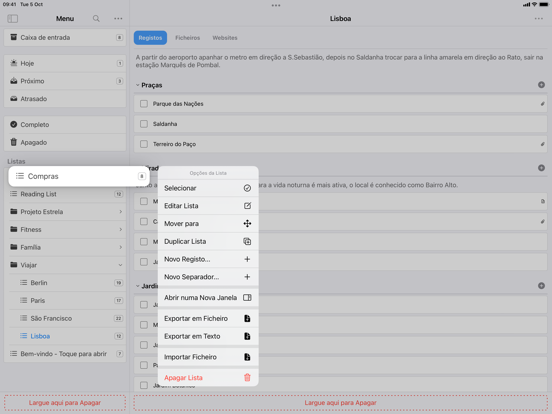The width and height of the screenshot is (552, 414).
Task: Click the Lisboa note text about the airport metro
Action: 340,61
